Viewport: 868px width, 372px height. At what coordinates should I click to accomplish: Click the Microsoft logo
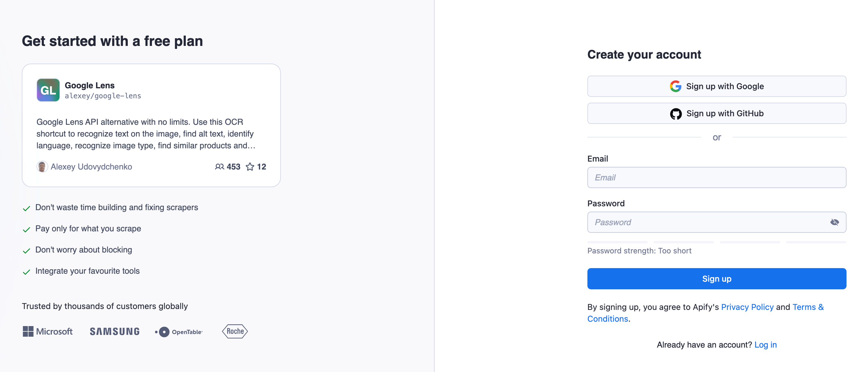click(47, 331)
